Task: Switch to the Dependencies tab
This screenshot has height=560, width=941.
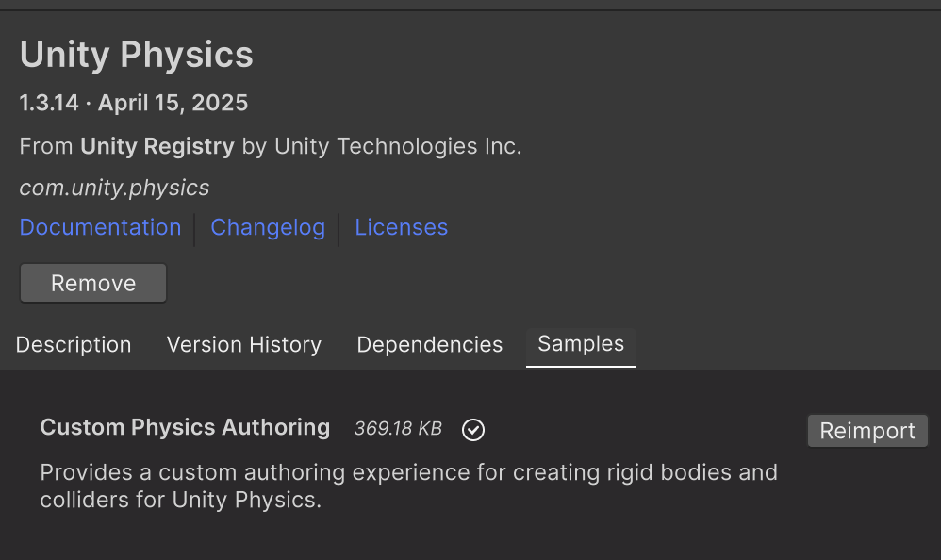Action: click(429, 345)
